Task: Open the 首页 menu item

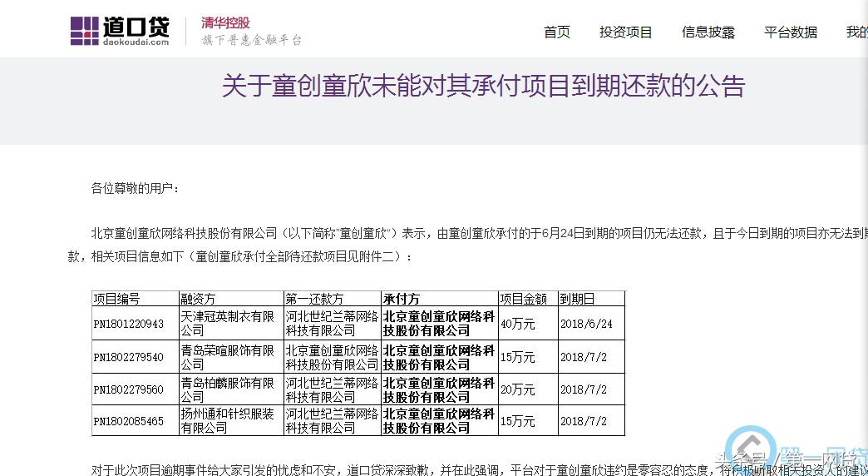Action: (x=557, y=32)
